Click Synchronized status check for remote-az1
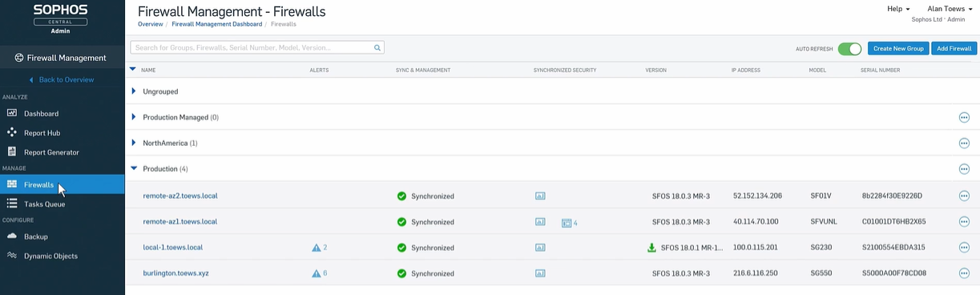The height and width of the screenshot is (295, 980). point(401,222)
